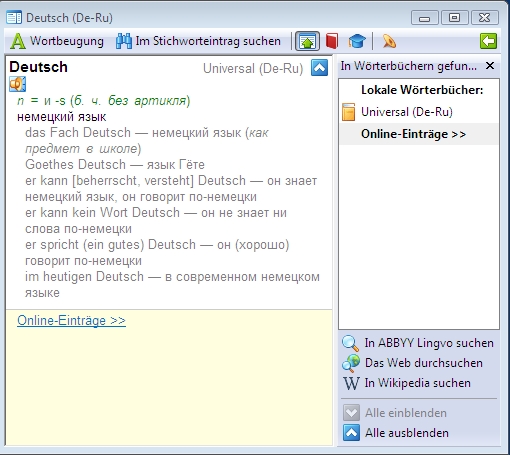Viewport: 510px width, 455px height.
Task: Click Im Stichworteintrag suchen binoculars
Action: (198, 41)
